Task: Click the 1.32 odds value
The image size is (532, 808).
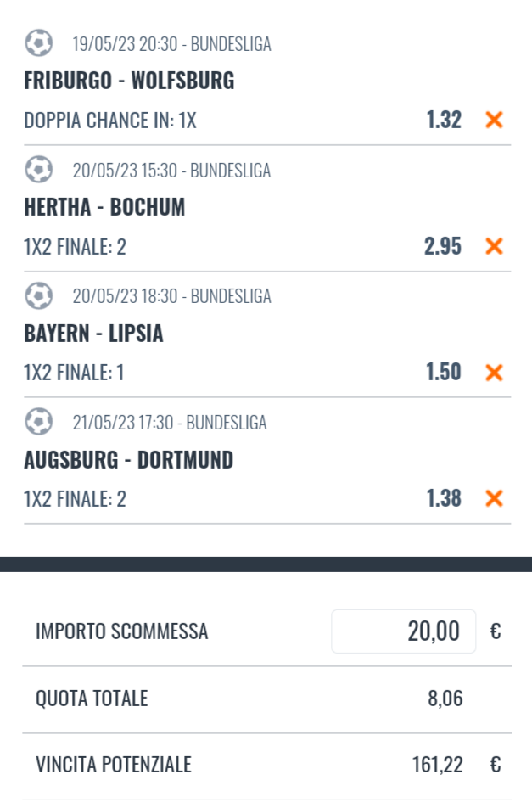Action: [x=444, y=121]
